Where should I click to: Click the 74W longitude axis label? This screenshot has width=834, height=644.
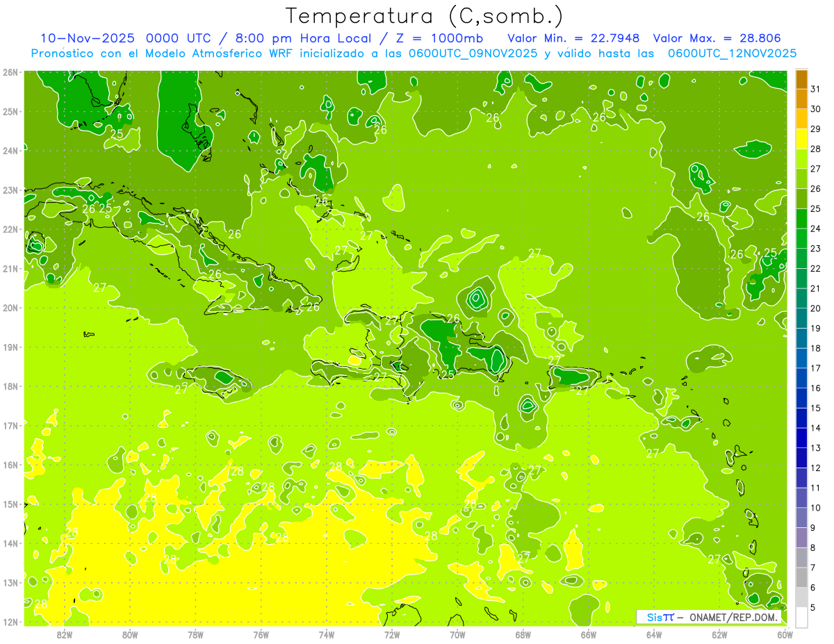click(327, 634)
